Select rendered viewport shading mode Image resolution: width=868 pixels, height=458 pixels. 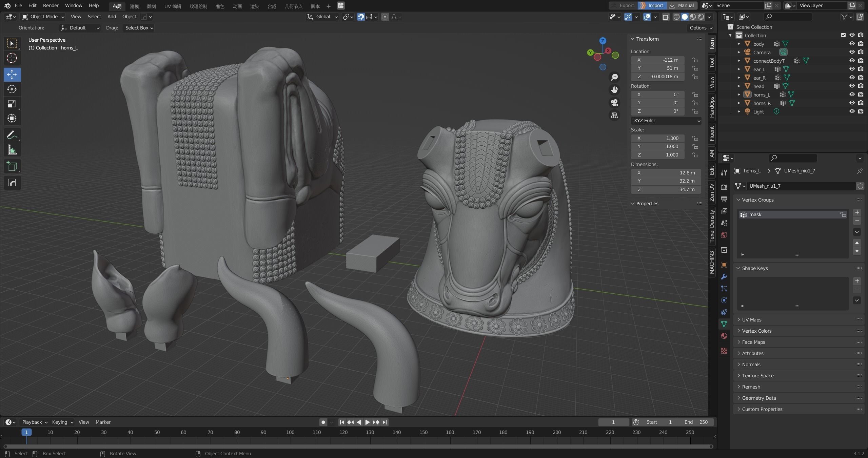coord(701,17)
